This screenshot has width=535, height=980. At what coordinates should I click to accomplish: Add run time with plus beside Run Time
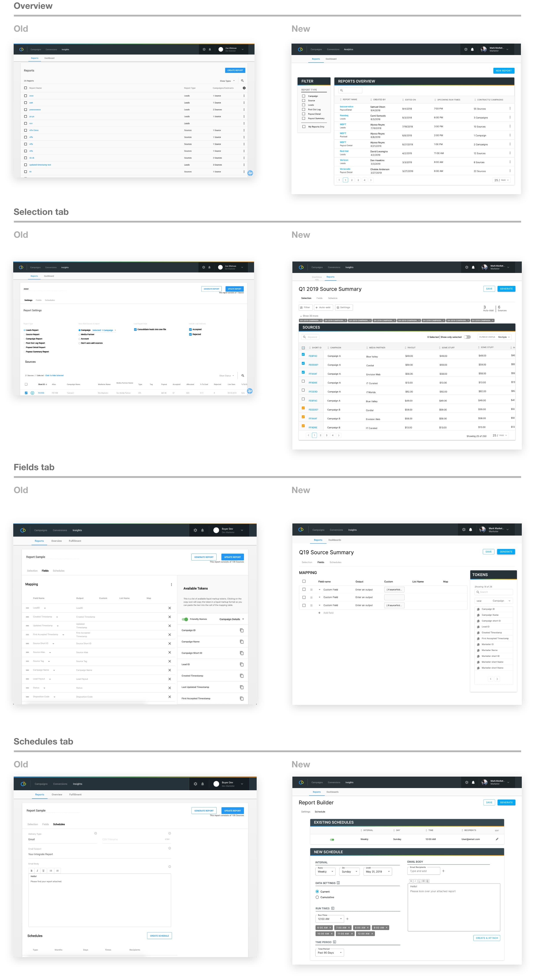click(347, 919)
